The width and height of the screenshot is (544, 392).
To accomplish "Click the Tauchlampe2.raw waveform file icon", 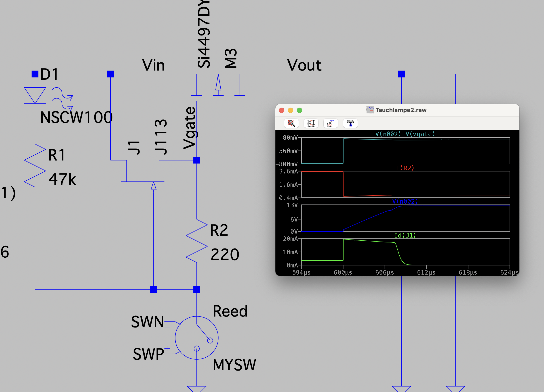I will point(370,110).
